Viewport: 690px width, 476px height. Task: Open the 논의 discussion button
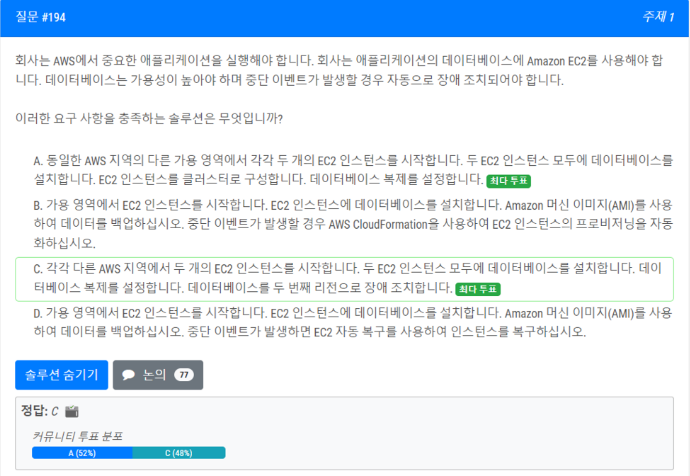click(158, 375)
